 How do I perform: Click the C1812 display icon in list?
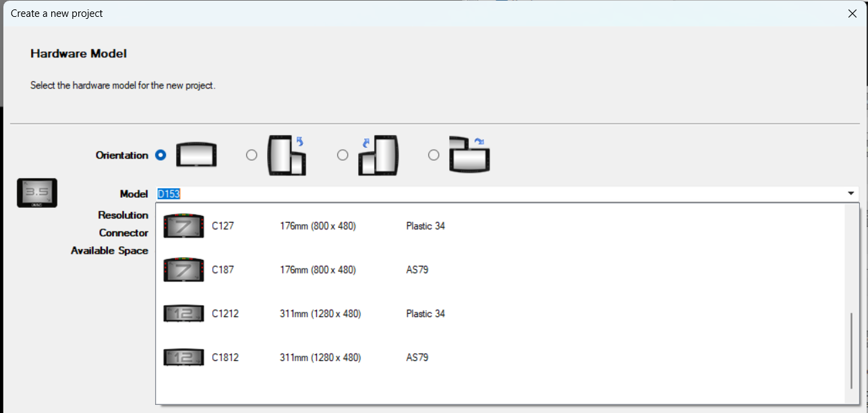(x=183, y=358)
